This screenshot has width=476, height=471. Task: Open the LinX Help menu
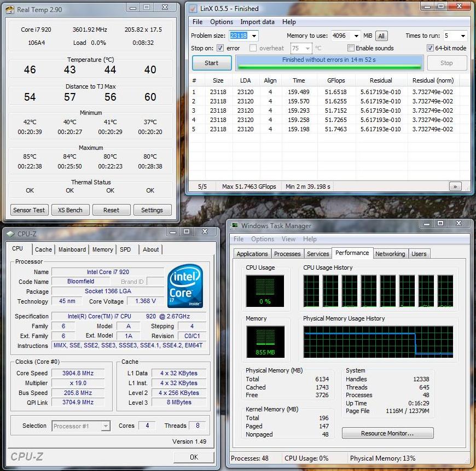(x=289, y=22)
